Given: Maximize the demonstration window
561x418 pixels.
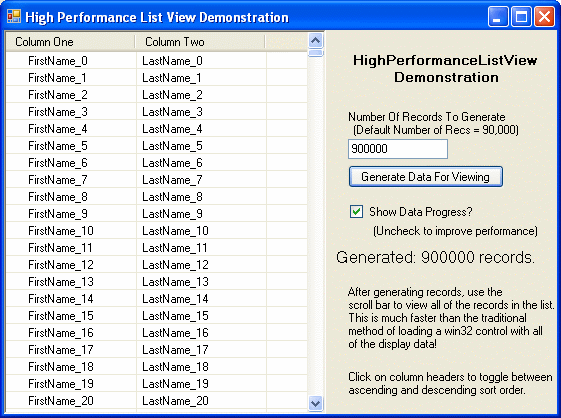Looking at the screenshot, I should (521, 16).
